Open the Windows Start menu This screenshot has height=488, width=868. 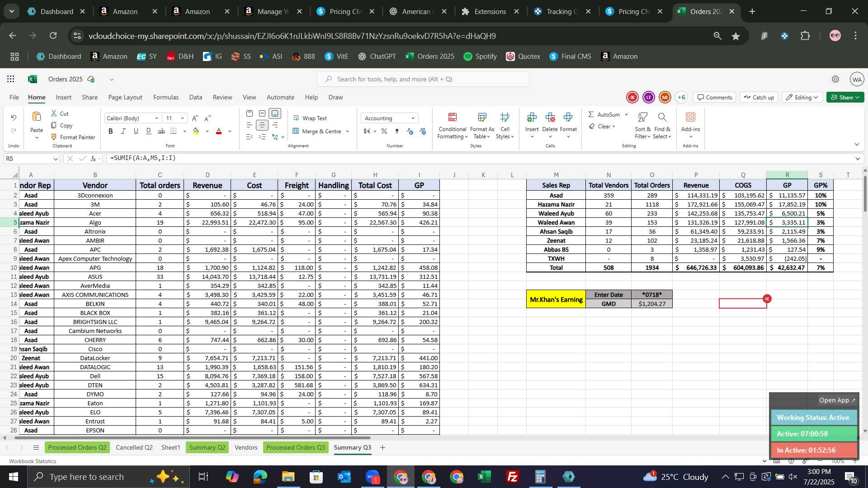(x=14, y=477)
